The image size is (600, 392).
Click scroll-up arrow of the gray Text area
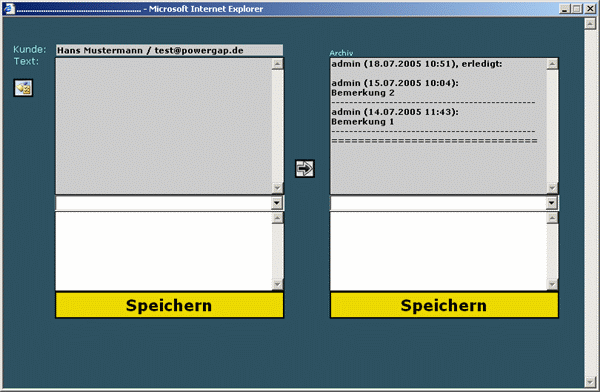click(277, 64)
